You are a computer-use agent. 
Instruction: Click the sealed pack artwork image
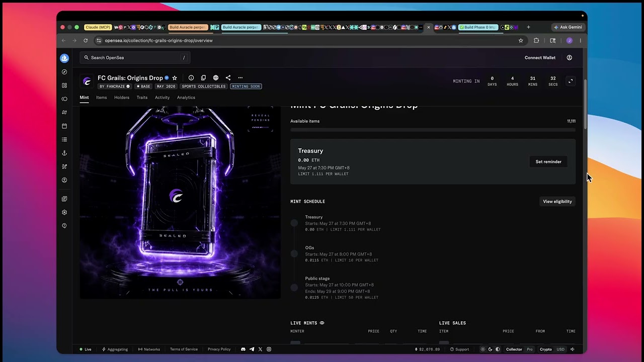click(x=180, y=202)
